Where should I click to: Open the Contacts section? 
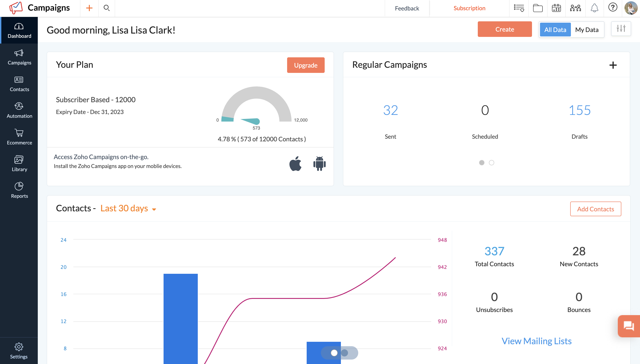pyautogui.click(x=19, y=84)
